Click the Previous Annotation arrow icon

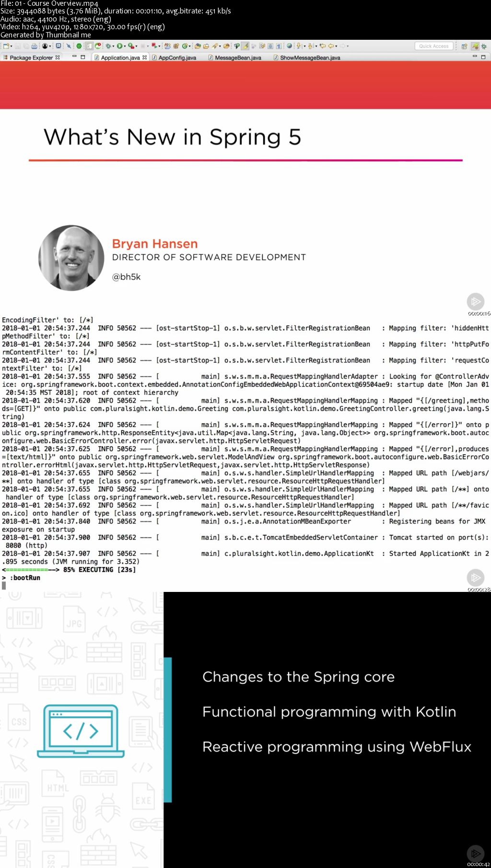tap(310, 46)
